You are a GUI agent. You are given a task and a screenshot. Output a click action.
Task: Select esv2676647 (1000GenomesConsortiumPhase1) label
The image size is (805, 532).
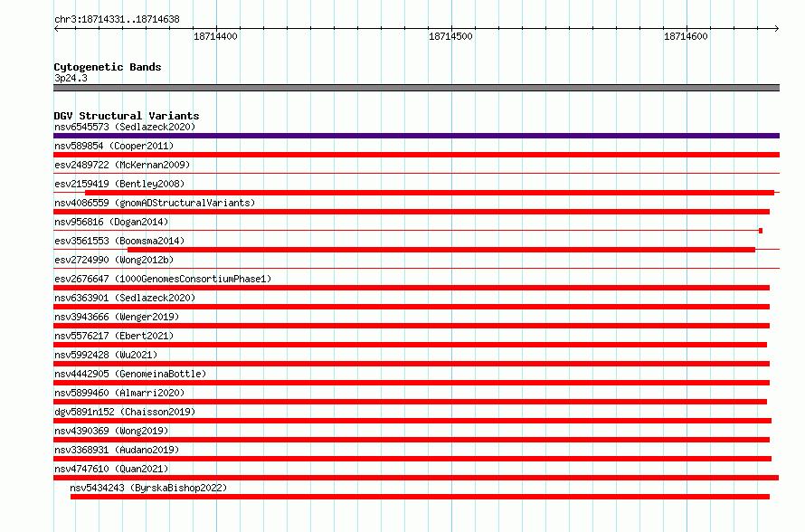coord(163,279)
